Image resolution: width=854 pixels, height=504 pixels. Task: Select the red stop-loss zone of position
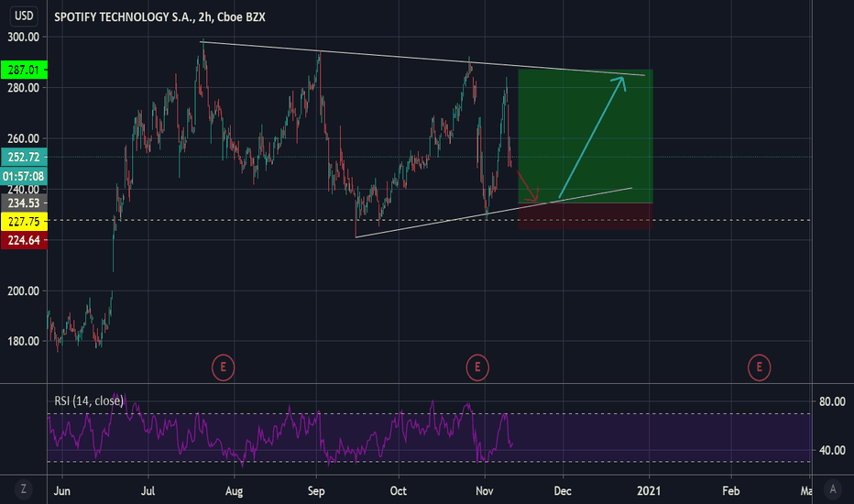[x=586, y=215]
